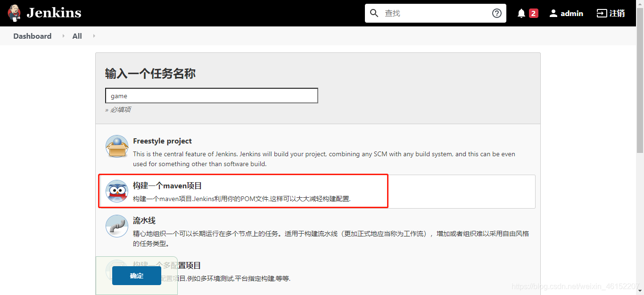Screen dimensions: 644x295
Task: Choose the 流水线 pipeline option
Action: pos(144,220)
